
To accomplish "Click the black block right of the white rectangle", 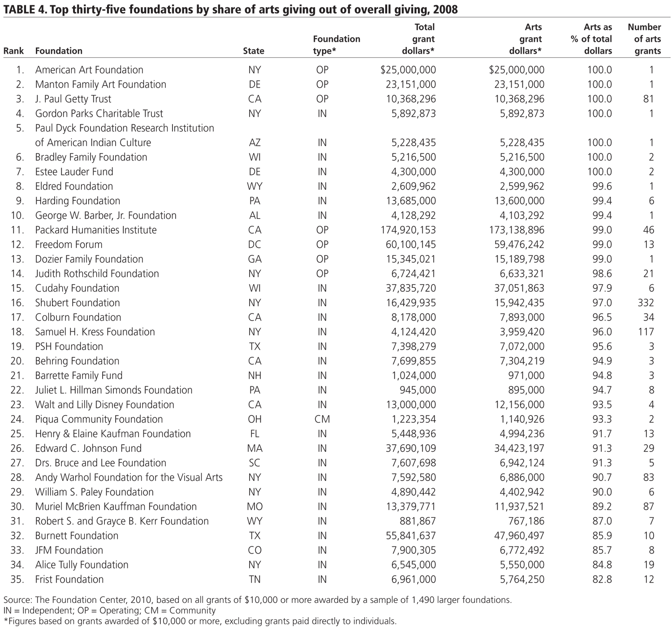I will tap(574, 410).
